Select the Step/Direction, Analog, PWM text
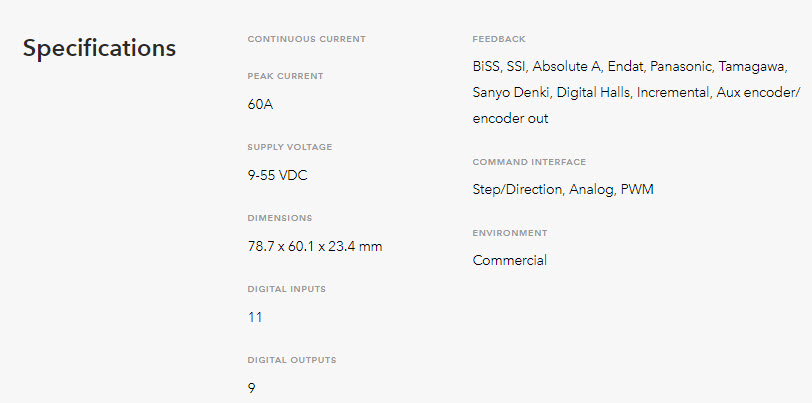Image resolution: width=812 pixels, height=403 pixels. tap(563, 190)
